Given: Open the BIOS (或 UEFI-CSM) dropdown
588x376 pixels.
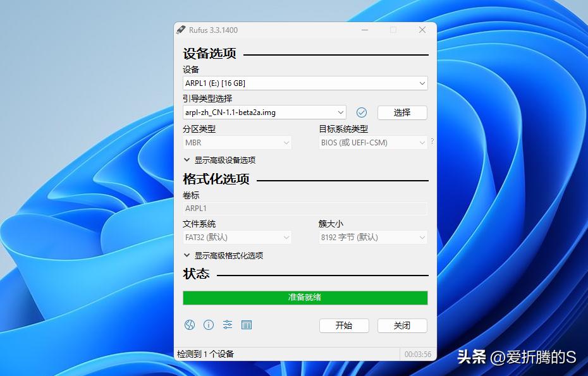Looking at the screenshot, I should click(x=372, y=142).
